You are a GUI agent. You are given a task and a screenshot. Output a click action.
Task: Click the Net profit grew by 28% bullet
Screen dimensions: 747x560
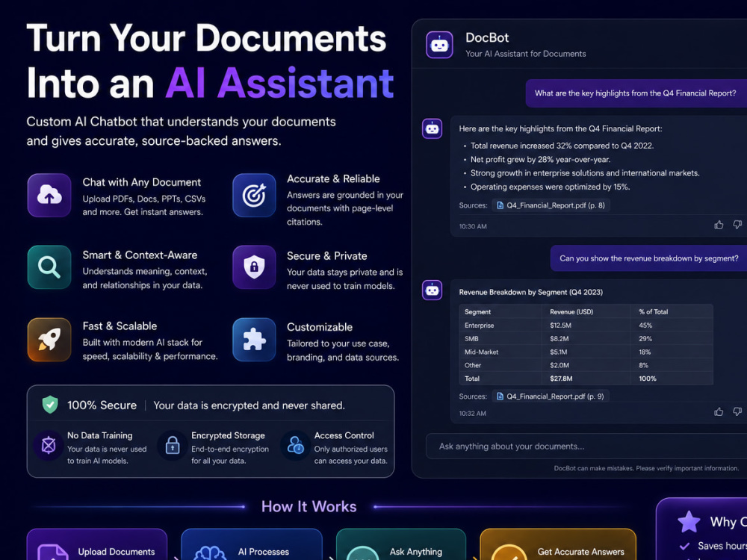(x=540, y=160)
